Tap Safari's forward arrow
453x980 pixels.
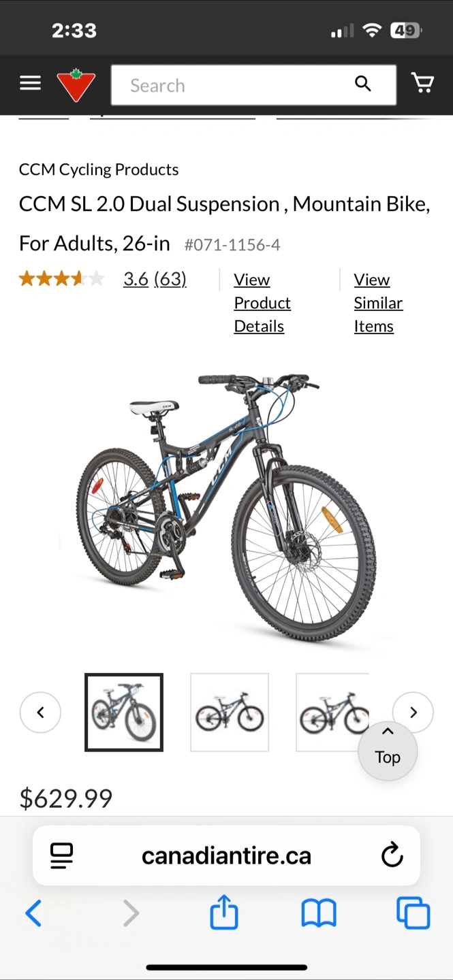130,913
